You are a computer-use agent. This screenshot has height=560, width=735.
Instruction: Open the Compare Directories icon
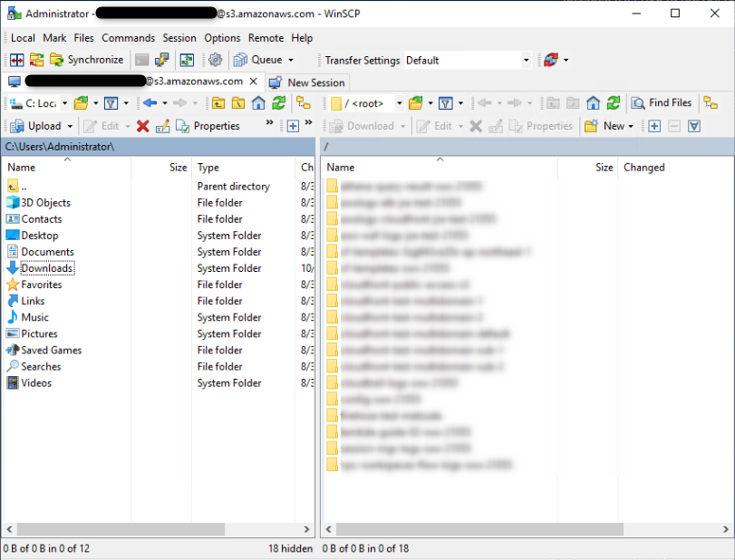pyautogui.click(x=17, y=60)
